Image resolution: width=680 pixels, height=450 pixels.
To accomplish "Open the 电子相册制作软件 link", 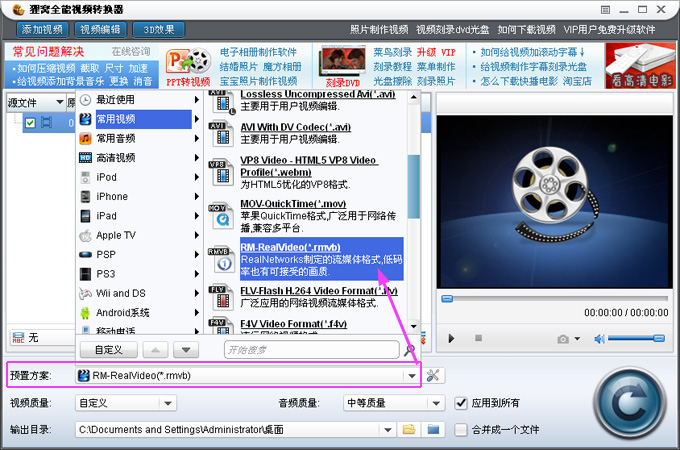I will (x=258, y=52).
